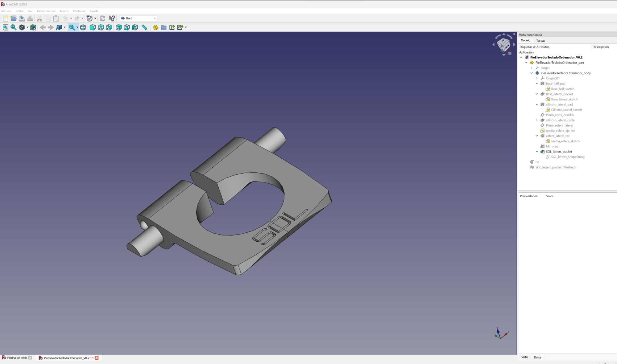The height and width of the screenshot is (364, 617).
Task: Set isometric view via cube icon
Action: pyautogui.click(x=83, y=27)
